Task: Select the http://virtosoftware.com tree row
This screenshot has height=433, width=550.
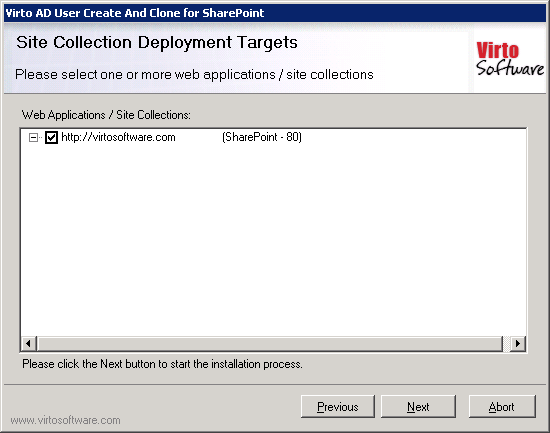Action: point(181,137)
